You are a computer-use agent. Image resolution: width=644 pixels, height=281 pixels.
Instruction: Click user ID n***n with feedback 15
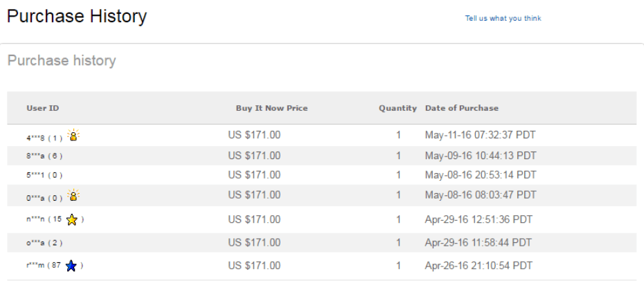(35, 219)
